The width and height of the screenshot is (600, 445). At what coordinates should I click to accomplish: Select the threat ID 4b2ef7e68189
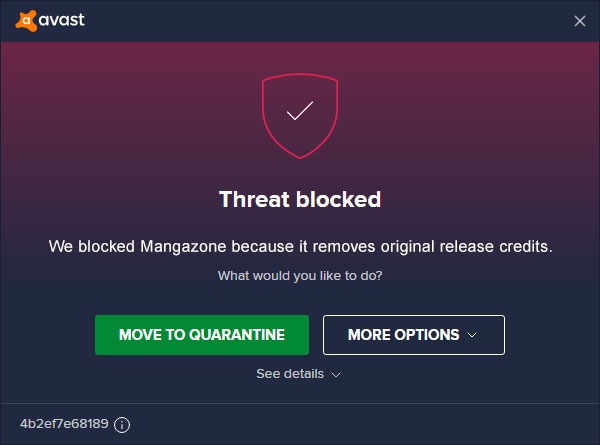pos(63,425)
